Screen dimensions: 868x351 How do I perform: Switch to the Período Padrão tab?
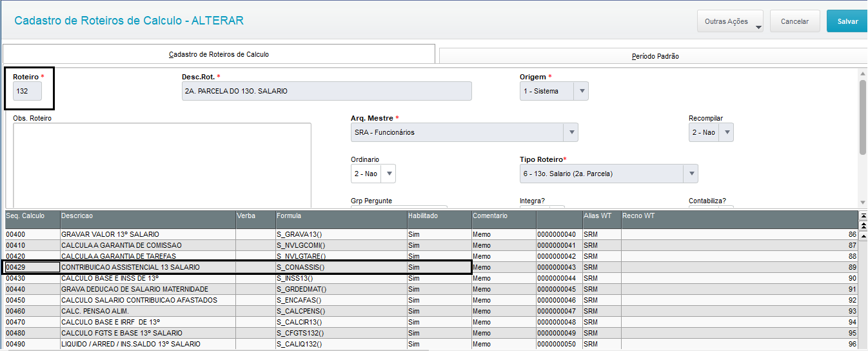[x=654, y=56]
